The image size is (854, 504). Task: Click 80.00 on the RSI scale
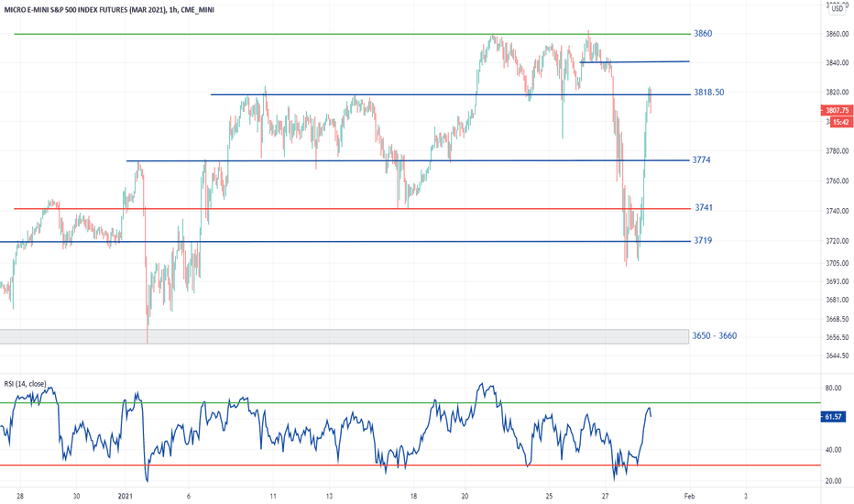coord(833,389)
